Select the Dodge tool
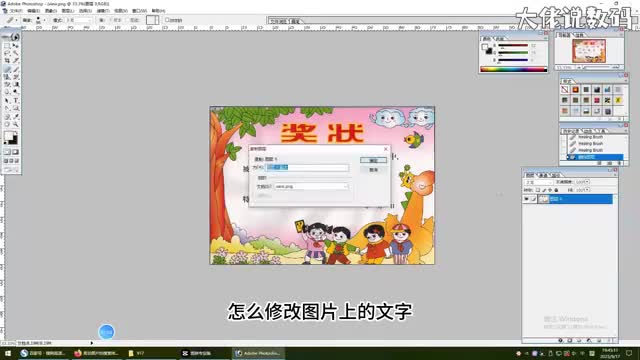This screenshot has height=360, width=640. click(16, 91)
